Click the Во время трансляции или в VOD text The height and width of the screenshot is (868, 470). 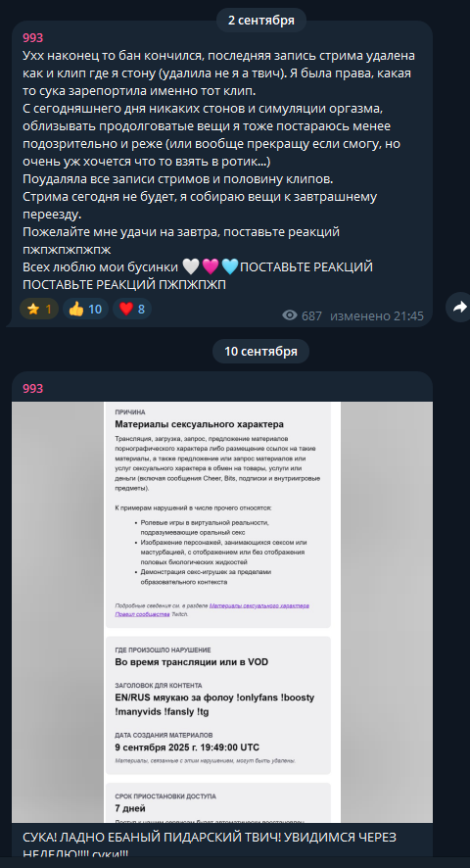pos(192,662)
